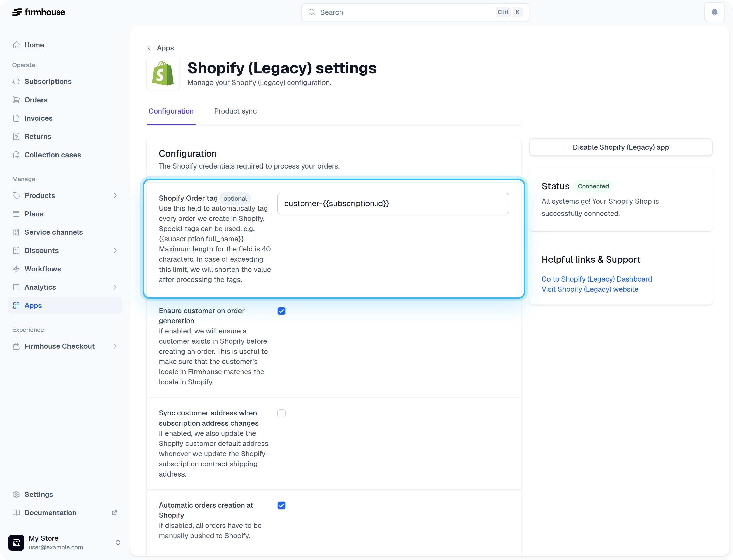Open Invoices in the sidebar
The width and height of the screenshot is (733, 560).
click(x=65, y=118)
